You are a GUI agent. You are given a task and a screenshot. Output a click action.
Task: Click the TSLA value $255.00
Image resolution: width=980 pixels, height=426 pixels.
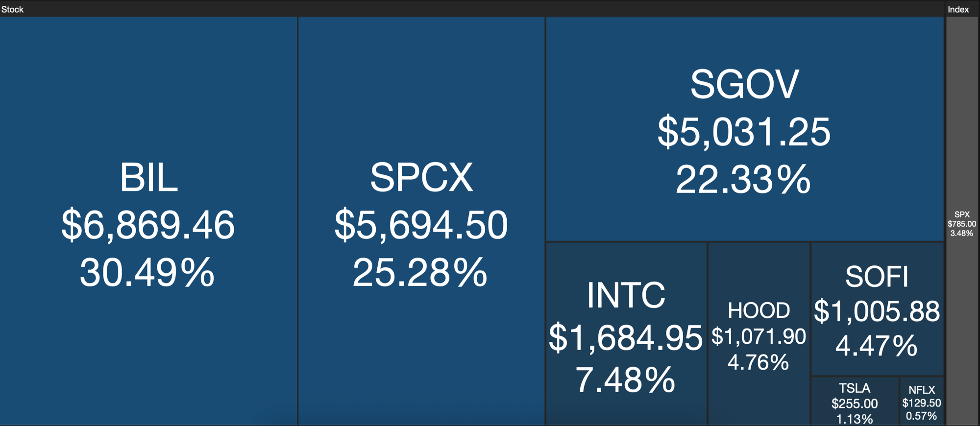855,403
